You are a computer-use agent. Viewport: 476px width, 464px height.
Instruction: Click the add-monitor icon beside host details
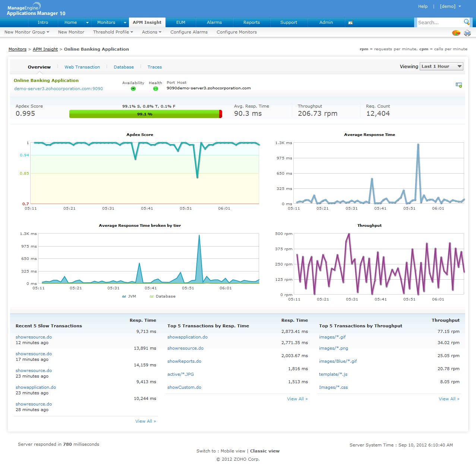point(459,85)
